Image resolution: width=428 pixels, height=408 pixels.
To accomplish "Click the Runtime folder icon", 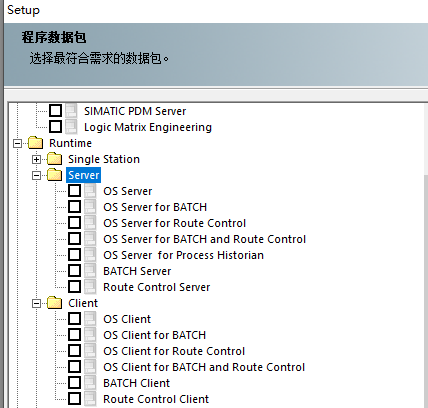I will 36,143.
